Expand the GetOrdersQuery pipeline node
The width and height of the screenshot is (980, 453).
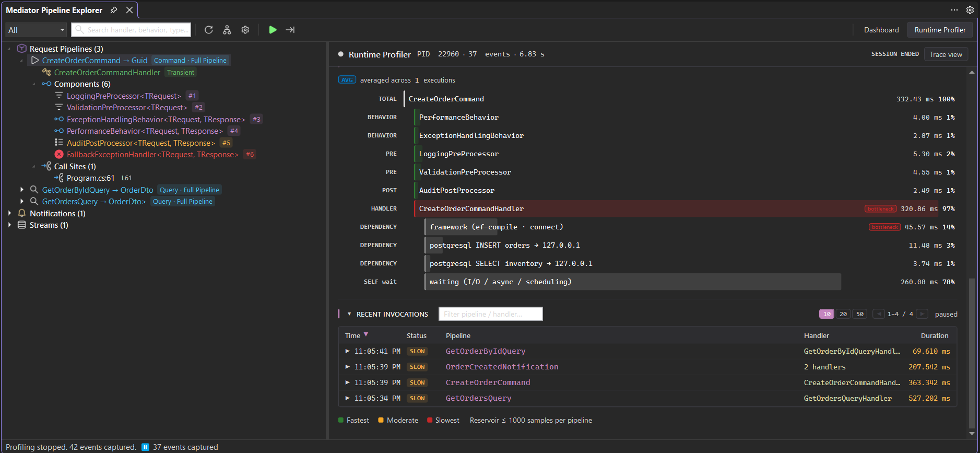pyautogui.click(x=21, y=201)
